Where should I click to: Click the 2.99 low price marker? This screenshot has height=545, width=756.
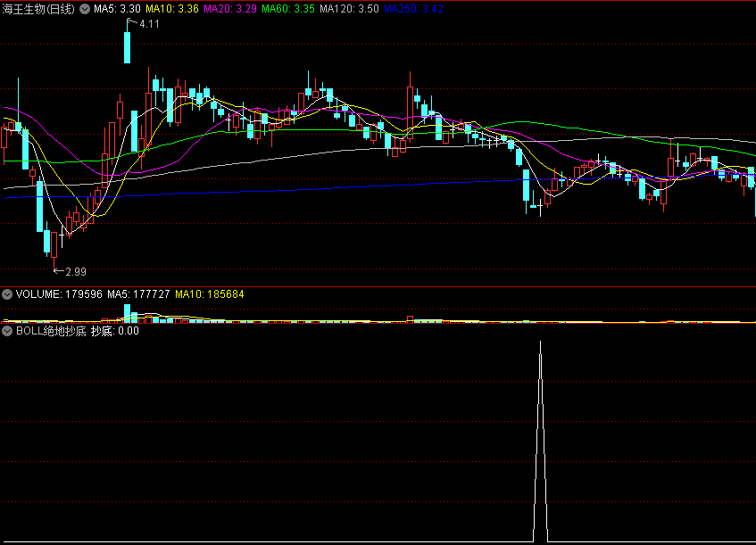coord(76,272)
